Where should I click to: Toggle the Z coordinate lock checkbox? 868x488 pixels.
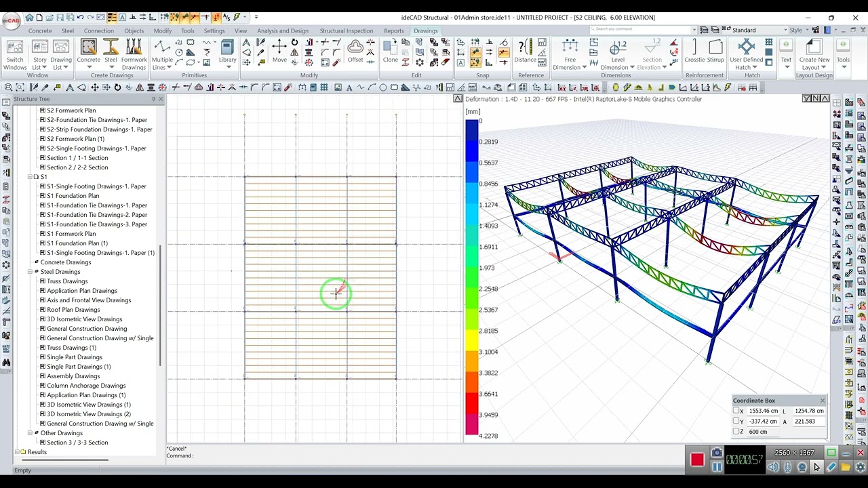coord(736,432)
